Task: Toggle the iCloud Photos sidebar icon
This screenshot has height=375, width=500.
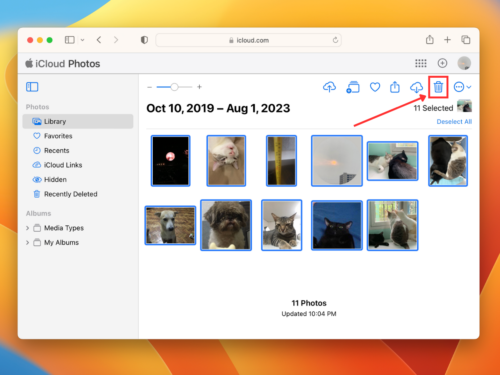Action: (x=32, y=87)
